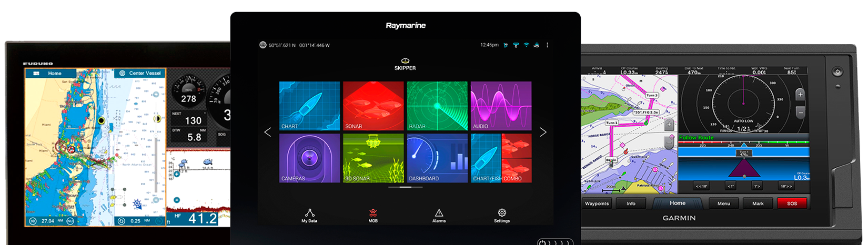Open the Radar app tile
Image resolution: width=868 pixels, height=245 pixels.
[437, 106]
